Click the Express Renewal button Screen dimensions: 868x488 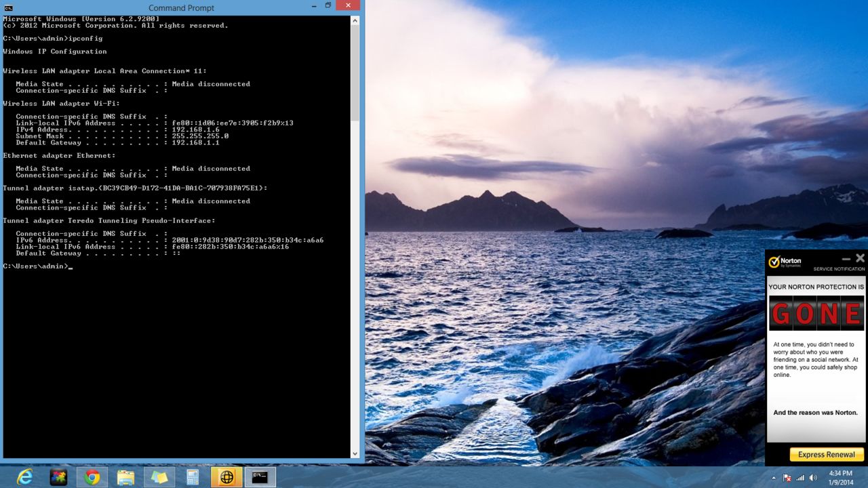[827, 454]
